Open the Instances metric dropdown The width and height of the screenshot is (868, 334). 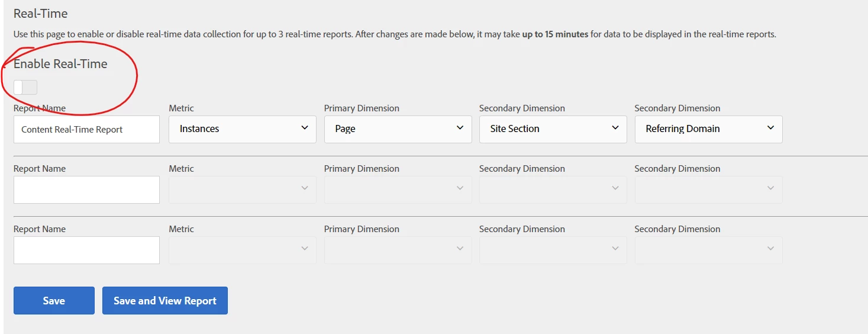pos(242,129)
